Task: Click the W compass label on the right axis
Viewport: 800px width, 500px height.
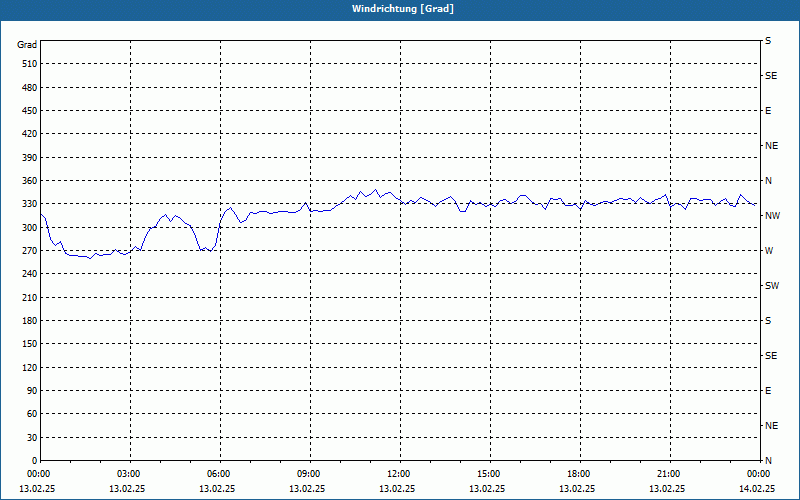Action: (769, 251)
